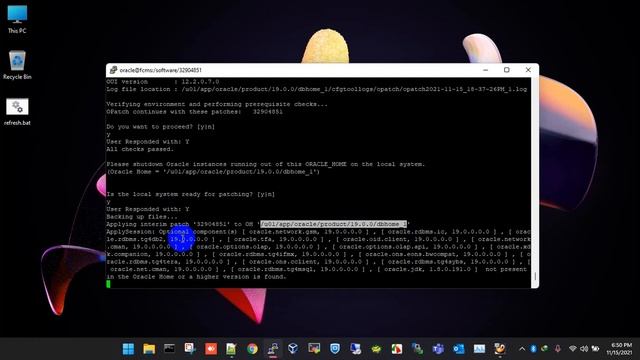
Task: Click the volume speaker tray icon
Action: pyautogui.click(x=584, y=349)
